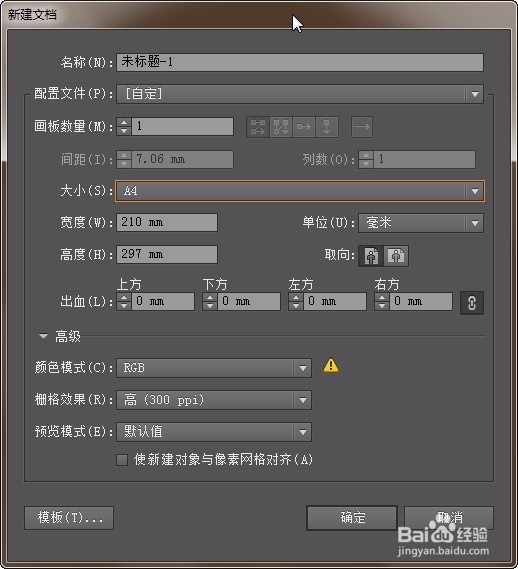Open the 配置文件 profile dropdown
Image resolution: width=518 pixels, height=569 pixels.
click(x=300, y=94)
